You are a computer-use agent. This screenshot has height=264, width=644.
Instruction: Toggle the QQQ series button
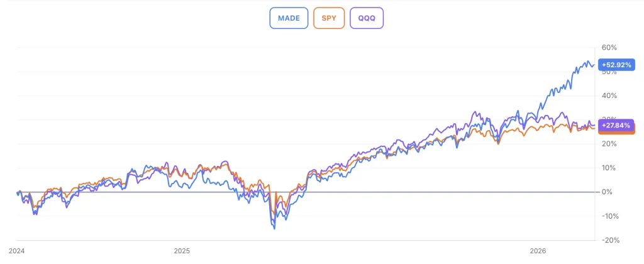click(x=367, y=18)
